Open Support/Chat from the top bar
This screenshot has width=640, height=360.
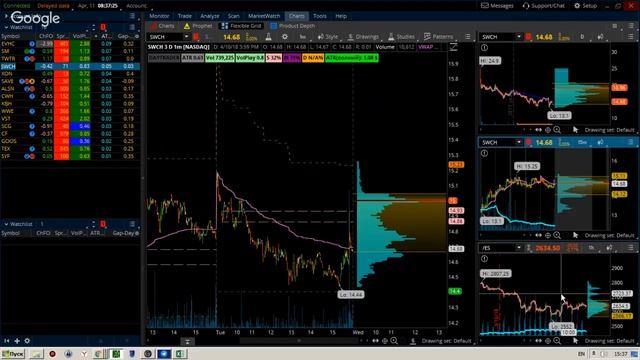coord(543,6)
